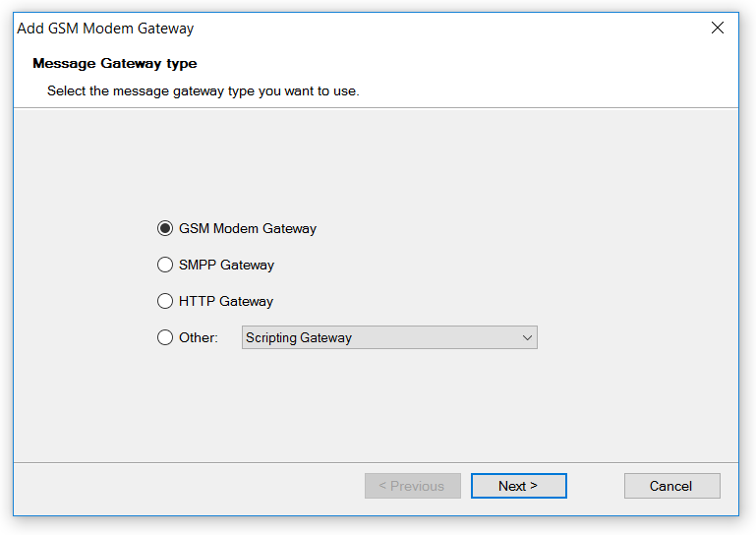
Task: Choose the SMPP Gateway radio option
Action: (165, 265)
